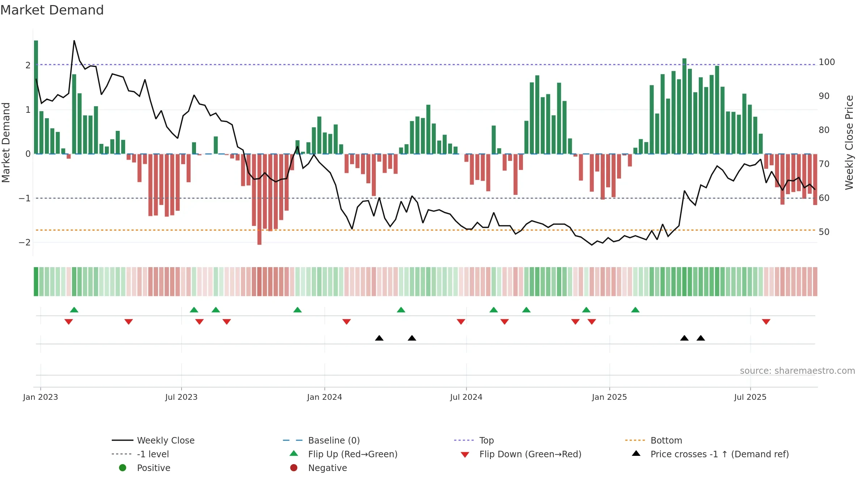The height and width of the screenshot is (488, 868).
Task: Click red Negative circle legend icon
Action: pos(294,468)
